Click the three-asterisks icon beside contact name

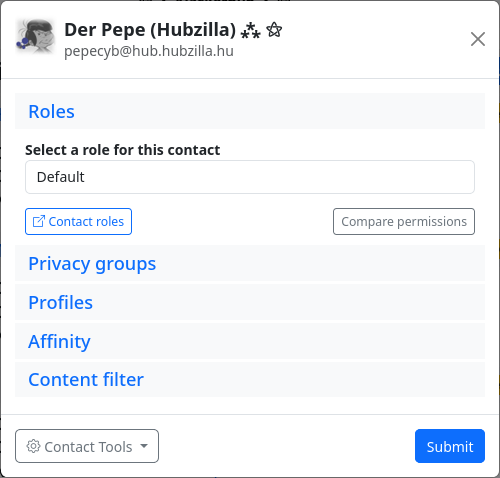click(250, 30)
